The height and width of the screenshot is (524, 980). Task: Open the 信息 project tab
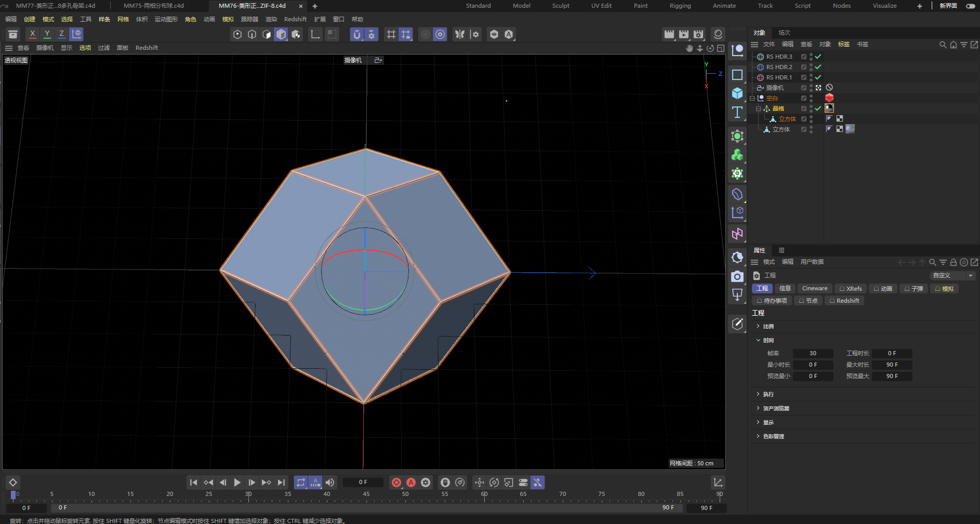[785, 289]
